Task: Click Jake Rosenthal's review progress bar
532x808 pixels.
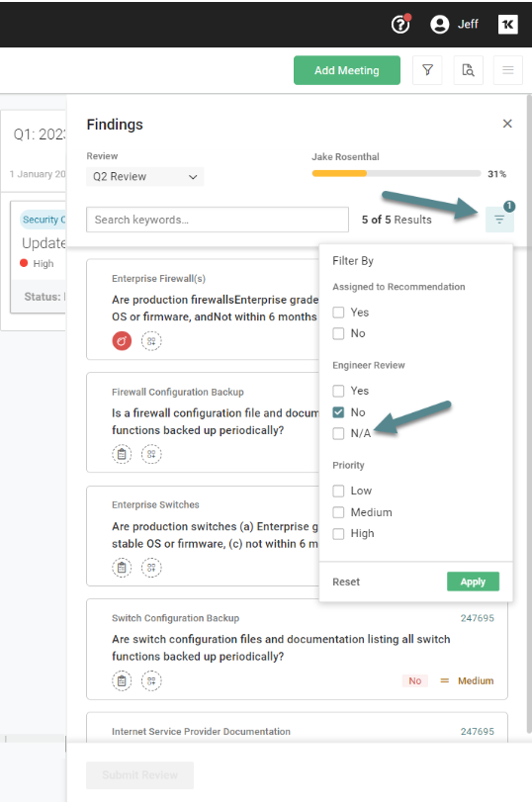Action: tap(396, 174)
